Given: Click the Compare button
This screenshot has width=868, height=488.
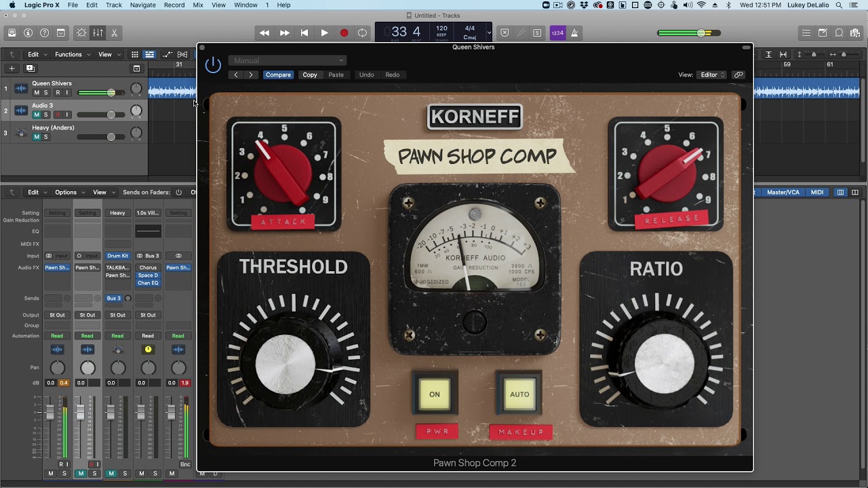Looking at the screenshot, I should (278, 75).
